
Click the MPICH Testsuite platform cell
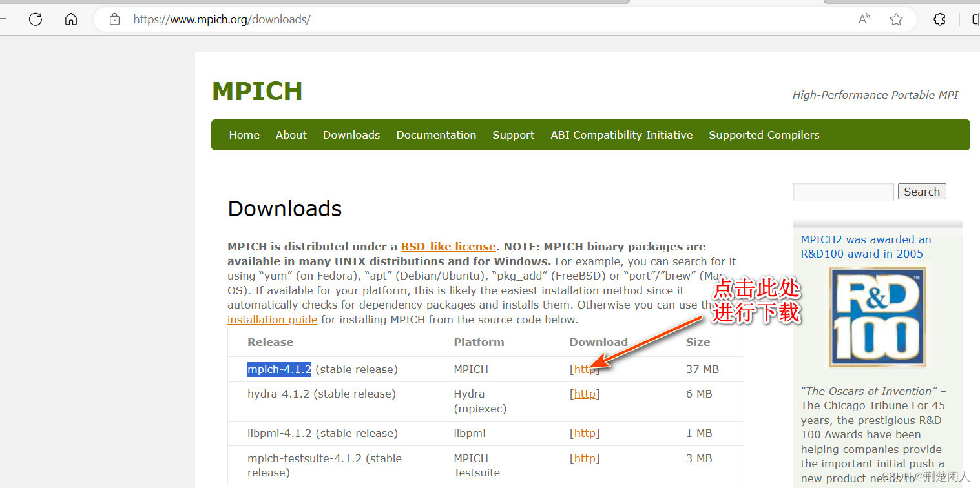pyautogui.click(x=477, y=465)
